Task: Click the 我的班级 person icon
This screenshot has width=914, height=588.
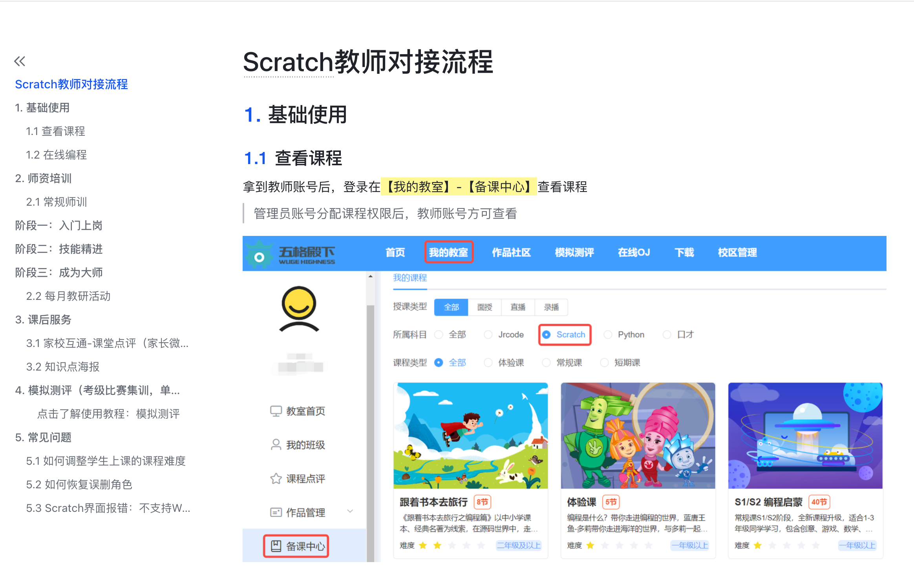Action: 276,445
